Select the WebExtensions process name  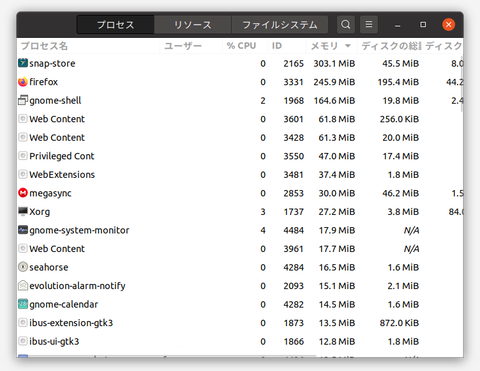pos(62,175)
